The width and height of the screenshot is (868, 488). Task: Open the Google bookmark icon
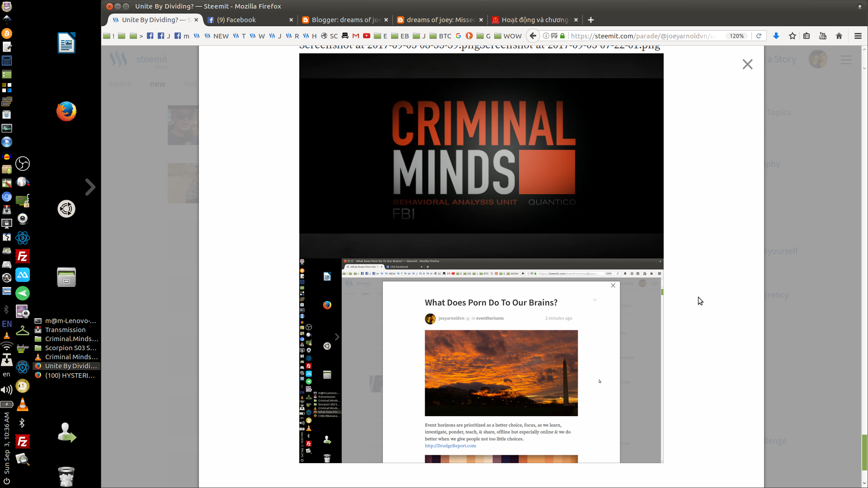click(x=458, y=36)
